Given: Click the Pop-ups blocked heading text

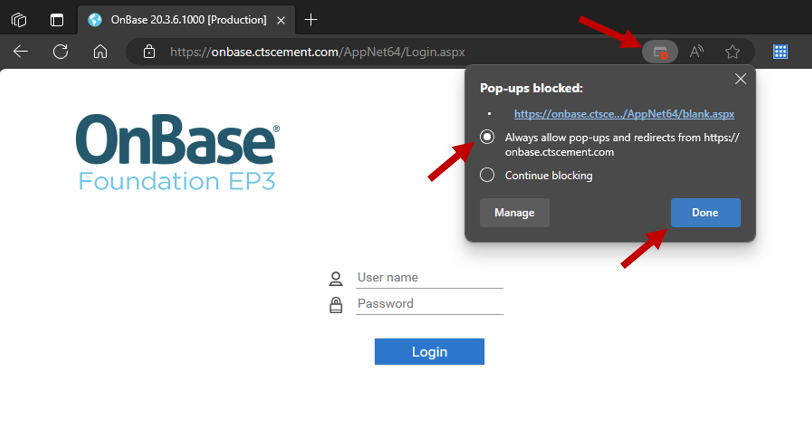Looking at the screenshot, I should [x=531, y=88].
